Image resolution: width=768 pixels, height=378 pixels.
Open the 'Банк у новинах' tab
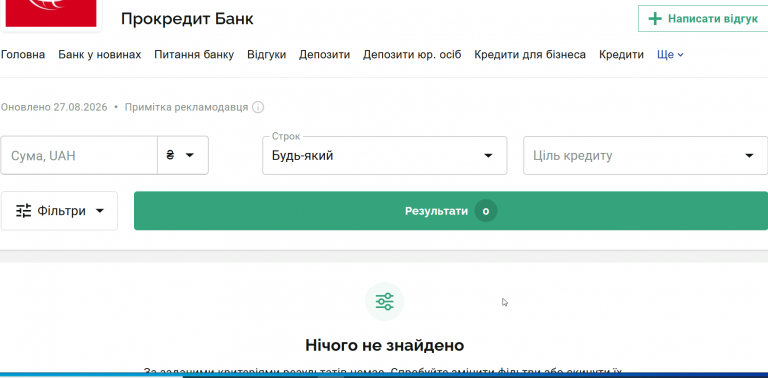99,54
